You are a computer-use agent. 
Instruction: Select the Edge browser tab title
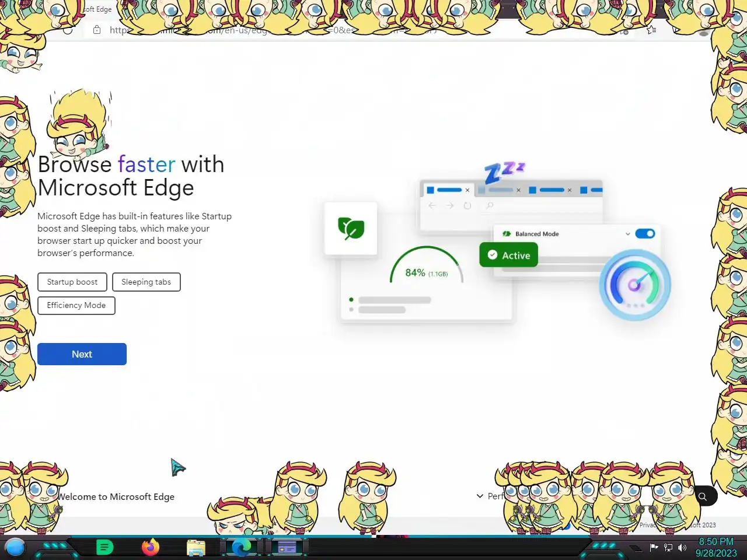97,9
